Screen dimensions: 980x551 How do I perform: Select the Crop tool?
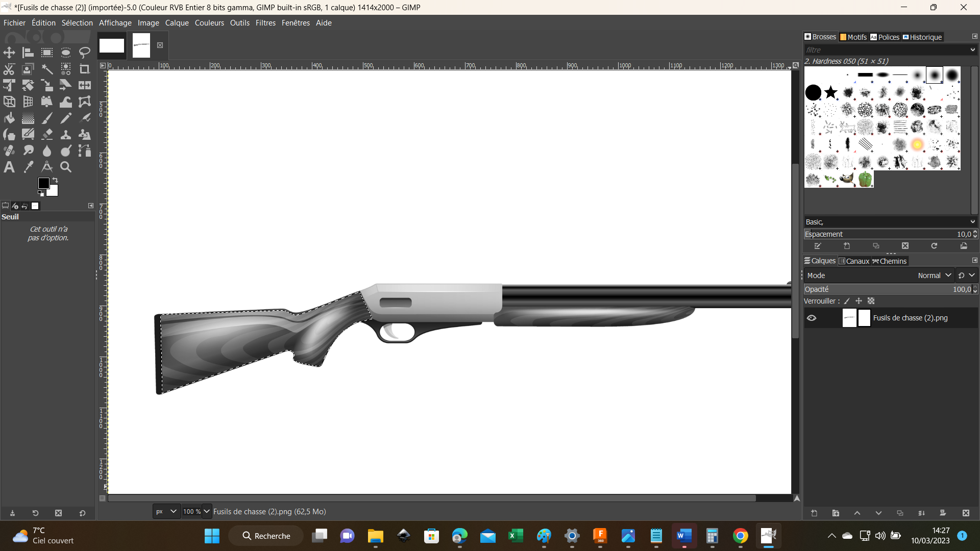[x=85, y=69]
